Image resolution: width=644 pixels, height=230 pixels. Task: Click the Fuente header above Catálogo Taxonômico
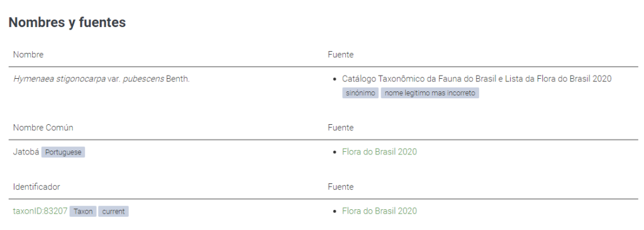pos(340,54)
